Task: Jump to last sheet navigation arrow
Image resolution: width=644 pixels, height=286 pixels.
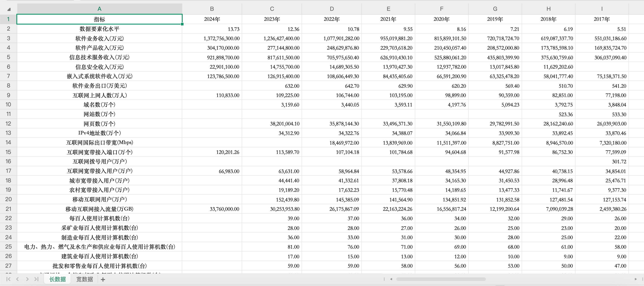Action: [36, 279]
